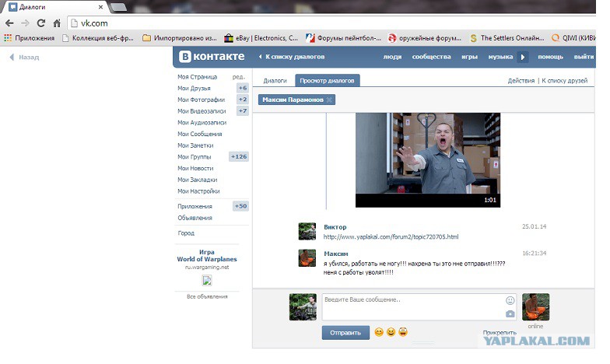Open online recipient avatar at right
Screen dimensions: 610x364
click(535, 306)
